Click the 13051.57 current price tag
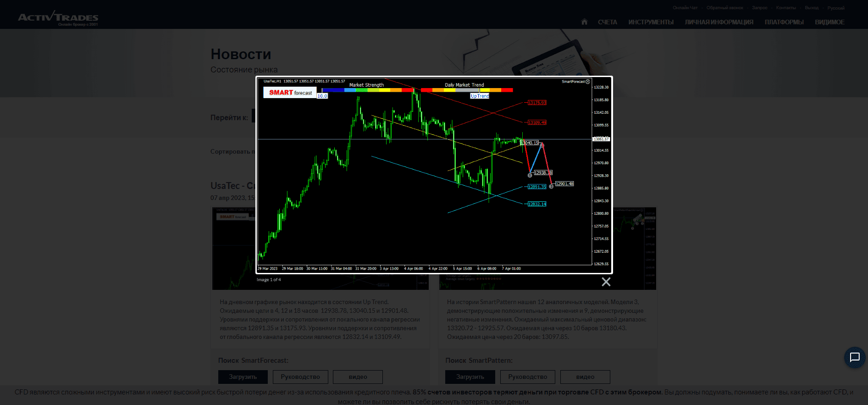The height and width of the screenshot is (405, 868). 601,139
